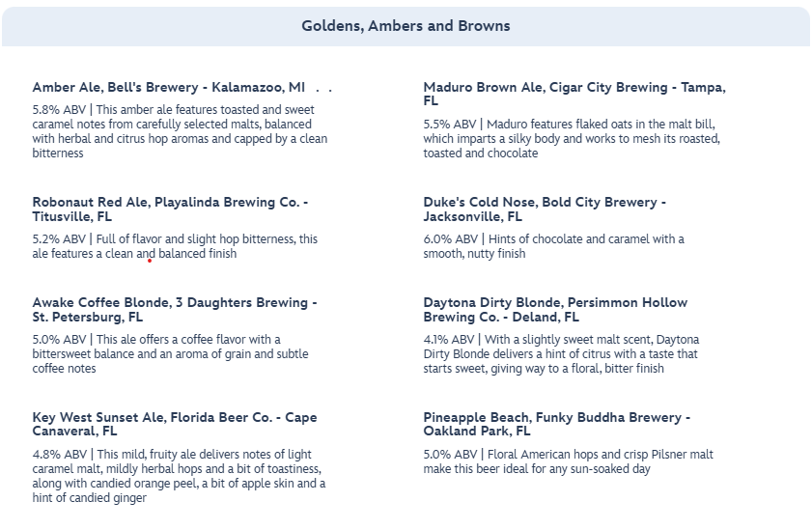Click the Pineapple Beach Floral American hops description

(568, 461)
